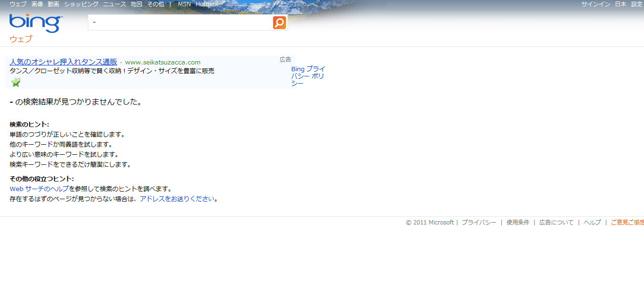Viewport: 644px width, 299px height.
Task: Click the orange search magnifier button
Action: pyautogui.click(x=279, y=22)
